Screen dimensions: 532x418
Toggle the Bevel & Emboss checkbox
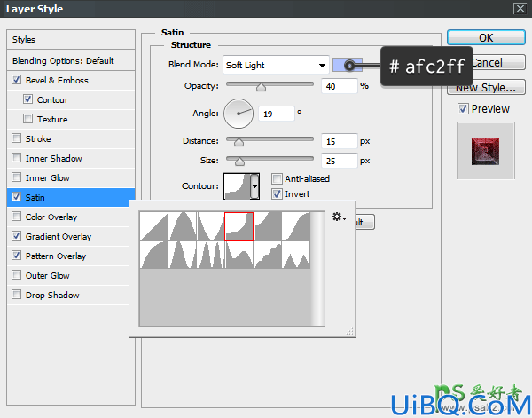point(16,80)
